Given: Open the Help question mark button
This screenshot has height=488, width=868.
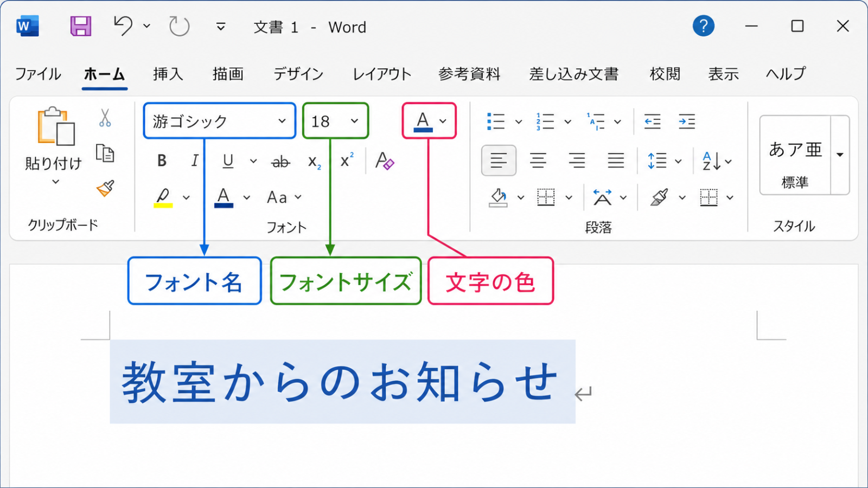Looking at the screenshot, I should tap(703, 25).
